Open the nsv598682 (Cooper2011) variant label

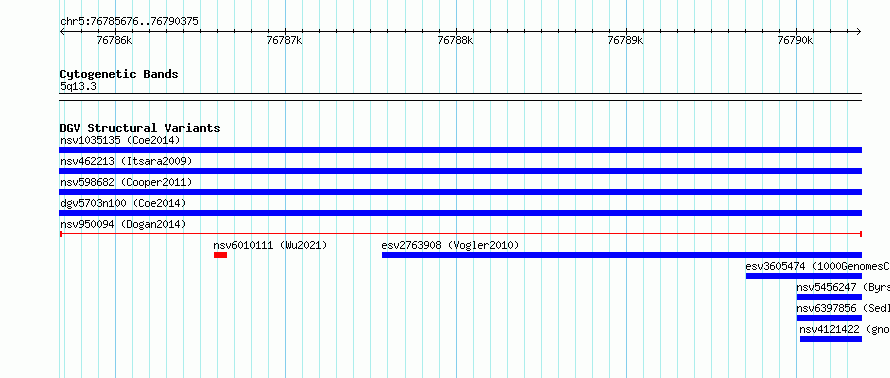(x=126, y=182)
